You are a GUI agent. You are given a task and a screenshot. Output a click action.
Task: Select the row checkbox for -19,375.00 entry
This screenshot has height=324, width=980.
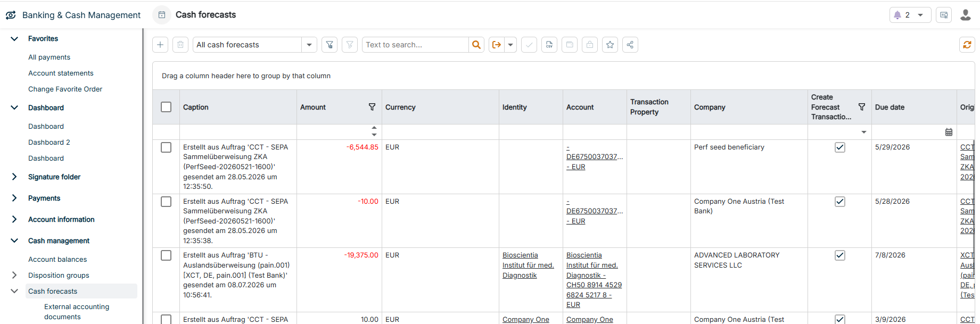[x=166, y=255]
